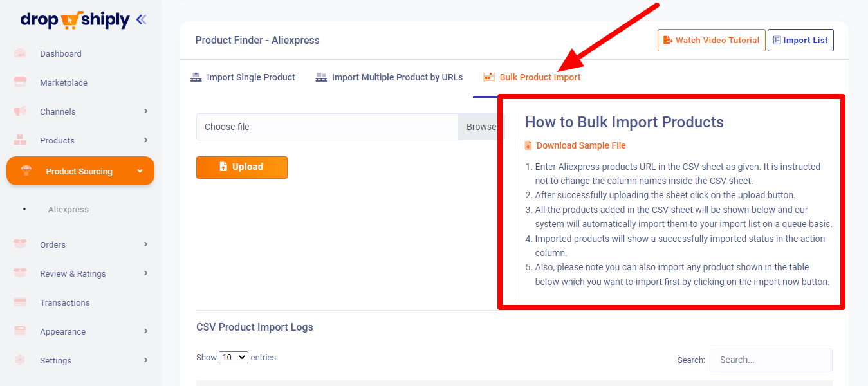Image resolution: width=868 pixels, height=386 pixels.
Task: Click the Transactions card icon
Action: (20, 302)
